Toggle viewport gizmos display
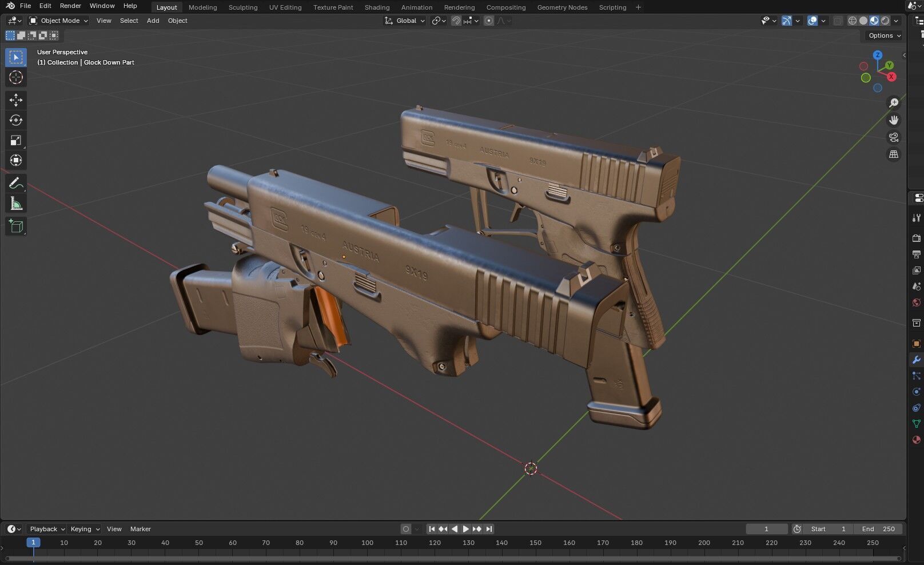The image size is (924, 565). click(787, 21)
